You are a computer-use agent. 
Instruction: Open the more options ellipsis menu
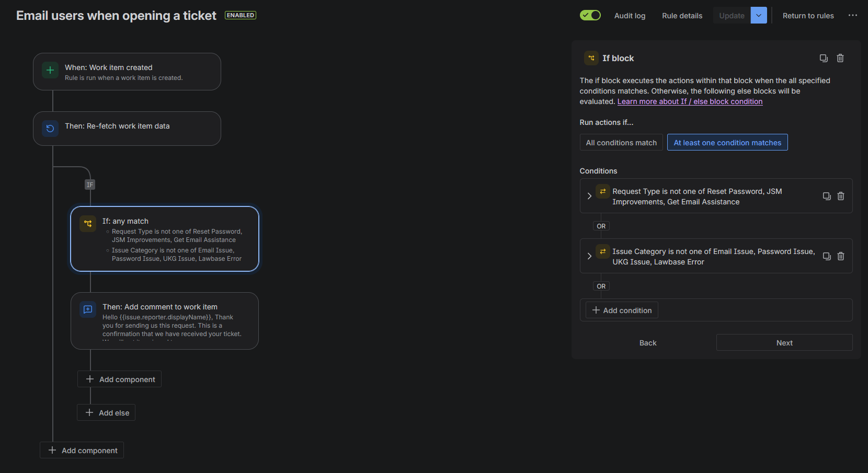tap(852, 15)
